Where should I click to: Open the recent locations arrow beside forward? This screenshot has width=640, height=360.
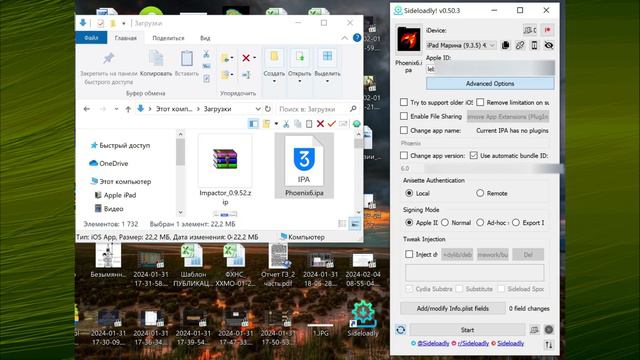[116, 109]
